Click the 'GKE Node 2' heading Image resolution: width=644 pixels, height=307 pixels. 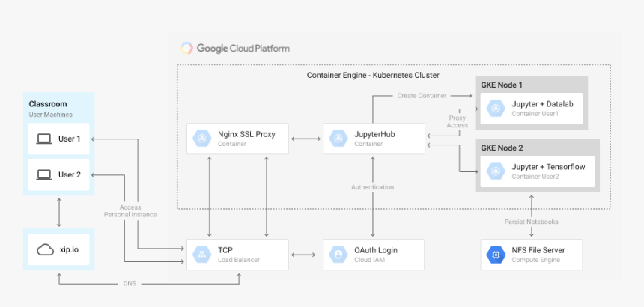click(502, 148)
